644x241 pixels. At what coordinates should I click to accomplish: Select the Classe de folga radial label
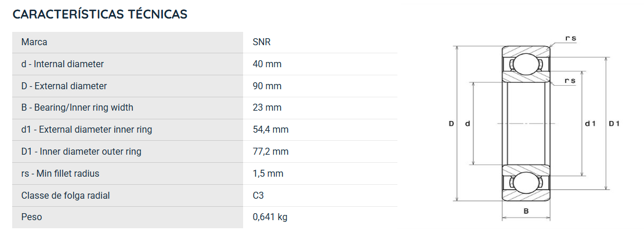coord(66,195)
